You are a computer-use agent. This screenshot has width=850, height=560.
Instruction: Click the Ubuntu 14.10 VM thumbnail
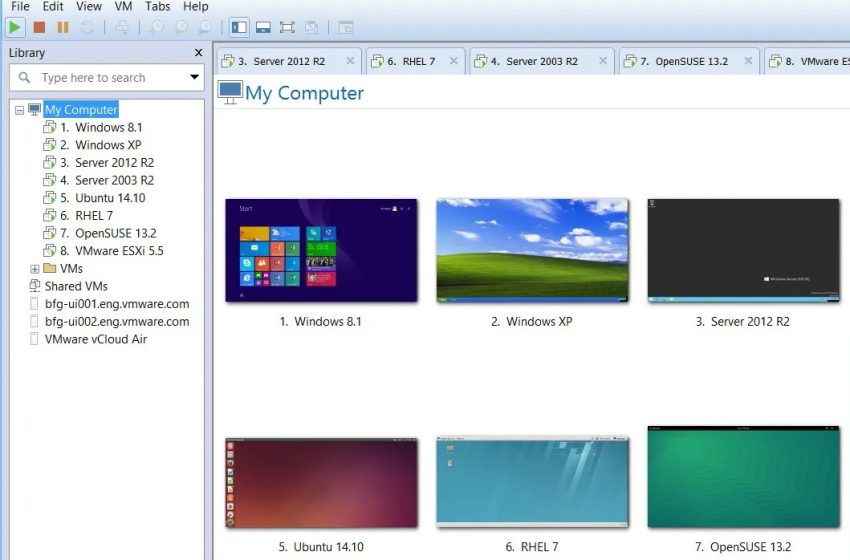(x=321, y=482)
